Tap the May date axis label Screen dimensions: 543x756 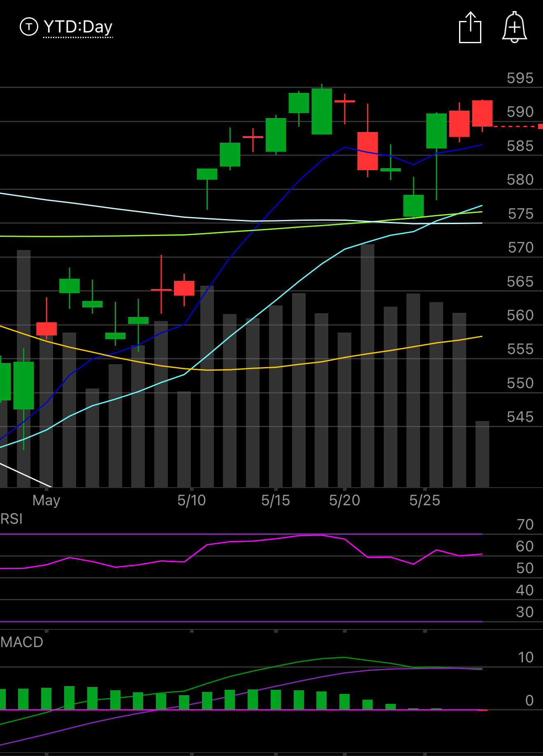(46, 500)
